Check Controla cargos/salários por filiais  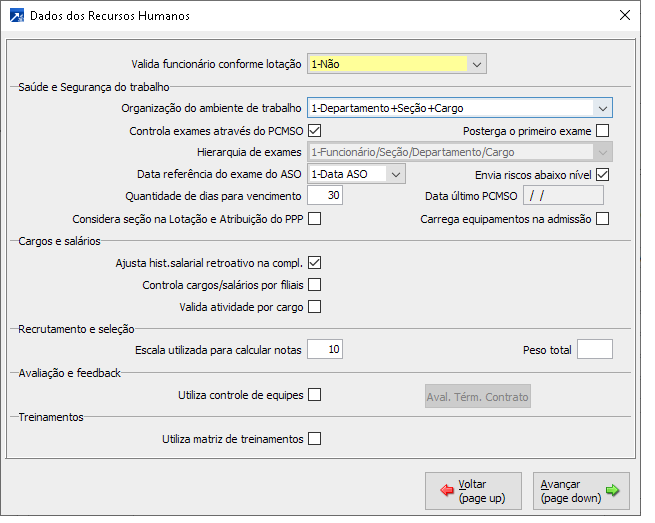tap(315, 285)
